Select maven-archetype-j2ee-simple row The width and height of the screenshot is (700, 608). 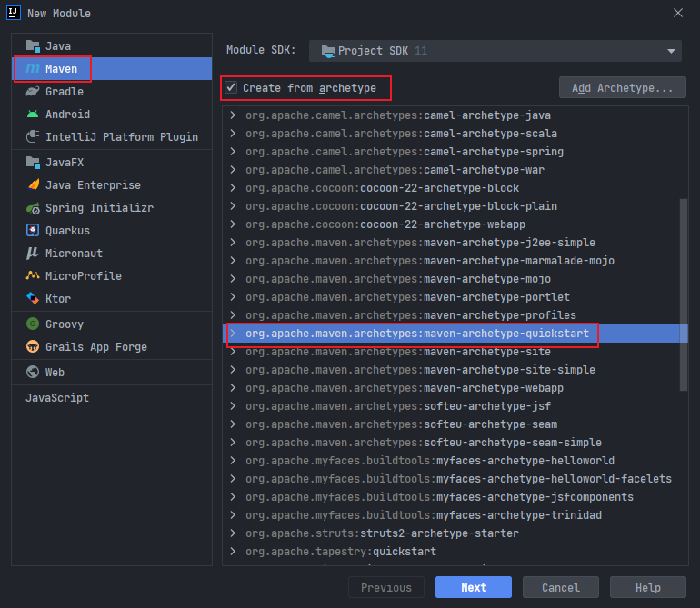[x=455, y=243]
